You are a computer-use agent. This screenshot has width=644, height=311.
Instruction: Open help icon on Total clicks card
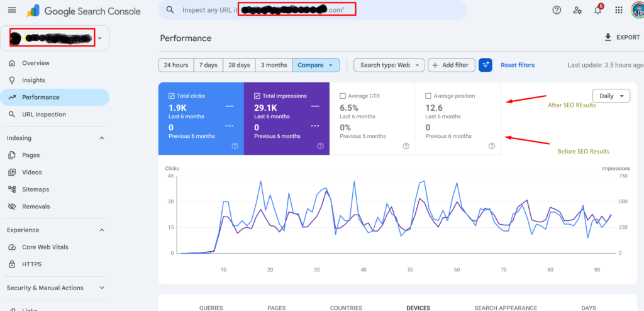[235, 145]
